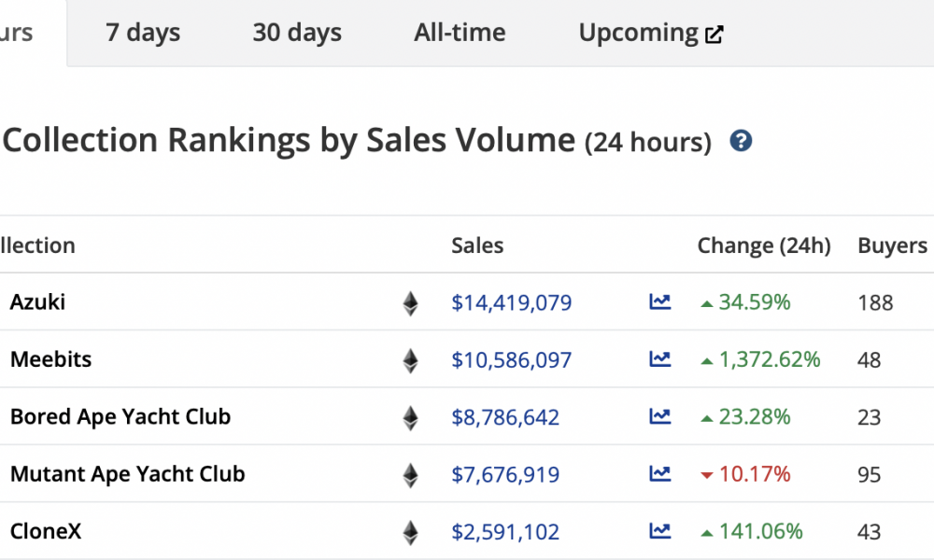
Task: Sort by the Buyers column header
Action: (x=892, y=245)
